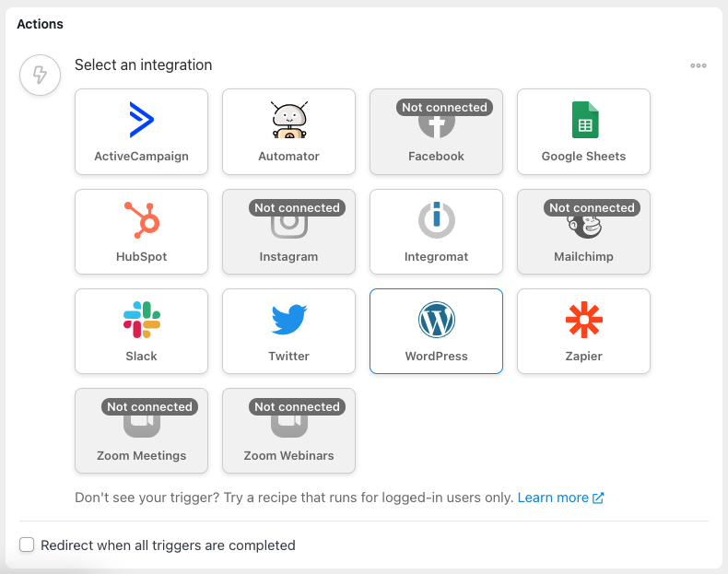Click the Not connected badge on Facebook

point(444,107)
